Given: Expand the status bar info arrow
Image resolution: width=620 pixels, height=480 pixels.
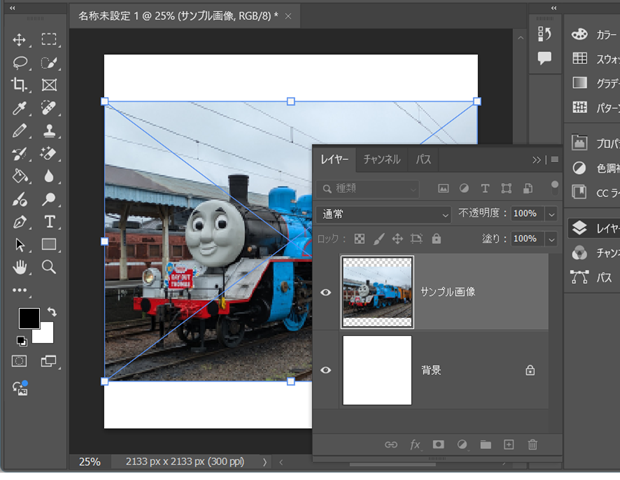Looking at the screenshot, I should coord(265,462).
